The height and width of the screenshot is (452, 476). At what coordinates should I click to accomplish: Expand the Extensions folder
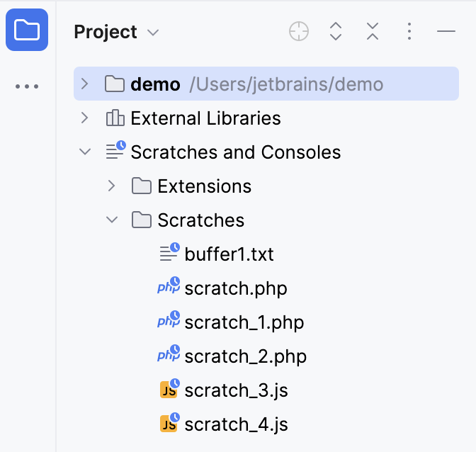pyautogui.click(x=112, y=186)
